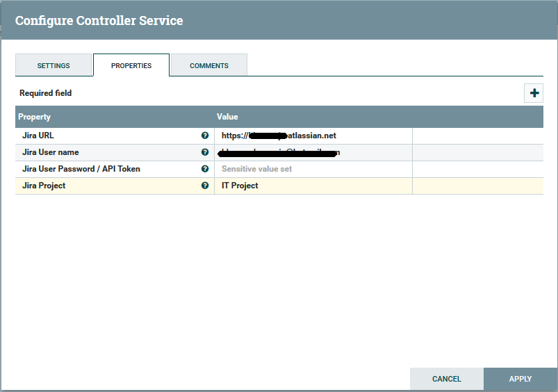Select the Properties tab
This screenshot has width=558, height=392.
[x=131, y=65]
